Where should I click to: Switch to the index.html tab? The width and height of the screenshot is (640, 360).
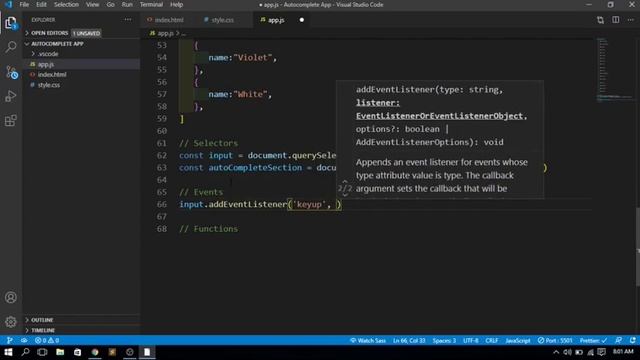click(169, 20)
